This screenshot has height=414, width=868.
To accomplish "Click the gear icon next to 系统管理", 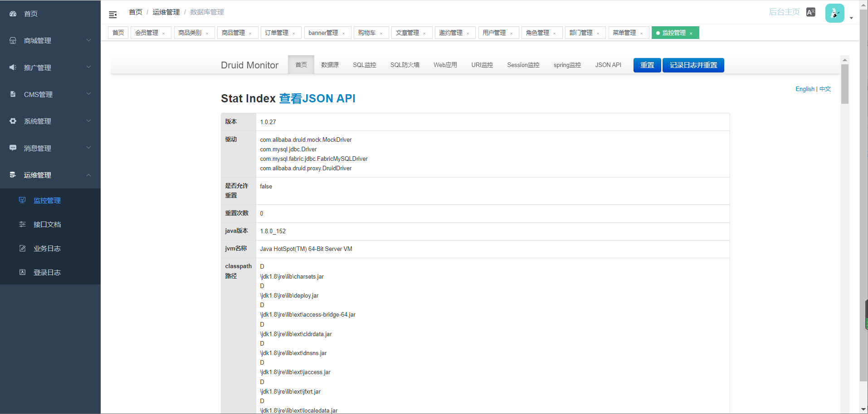I will coord(13,121).
